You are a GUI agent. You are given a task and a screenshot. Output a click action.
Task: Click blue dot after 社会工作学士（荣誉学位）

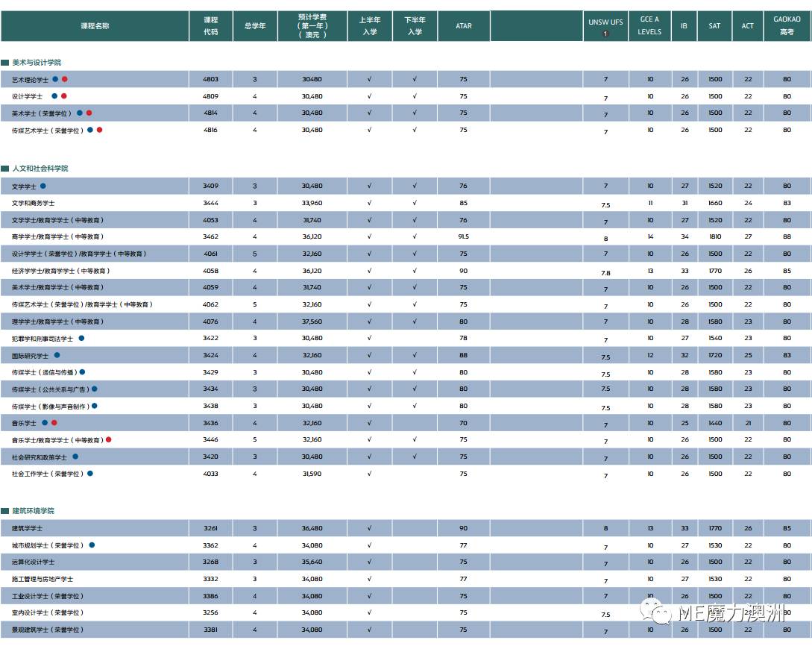90,474
